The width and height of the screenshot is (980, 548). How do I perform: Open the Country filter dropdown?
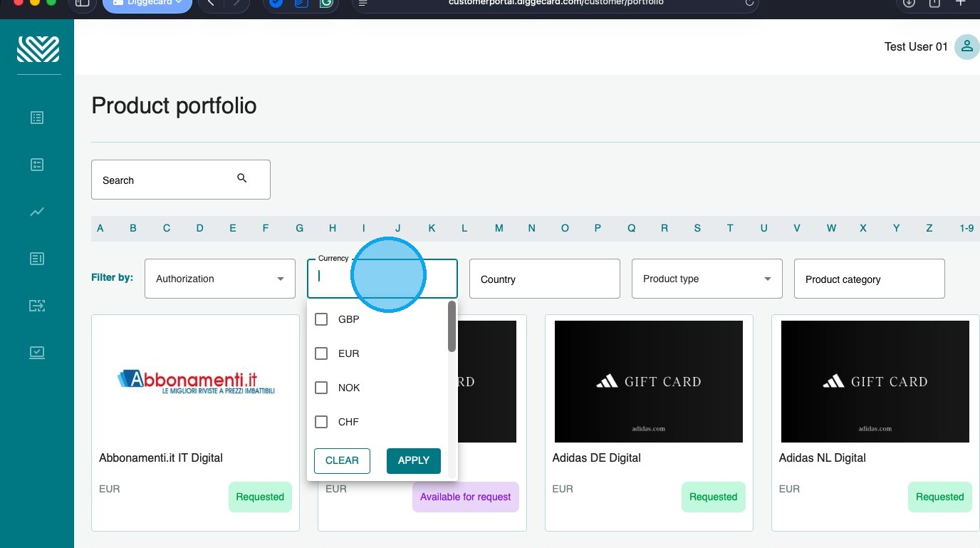[x=545, y=279]
